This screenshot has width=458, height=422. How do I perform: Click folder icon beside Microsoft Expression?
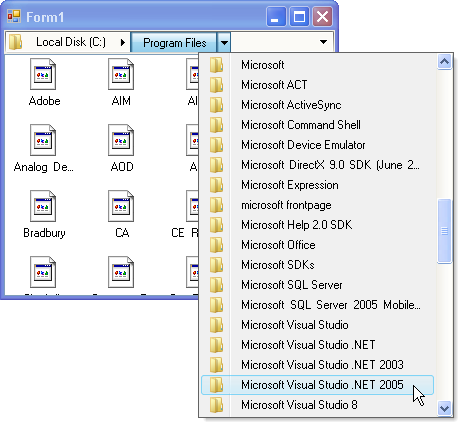[217, 185]
